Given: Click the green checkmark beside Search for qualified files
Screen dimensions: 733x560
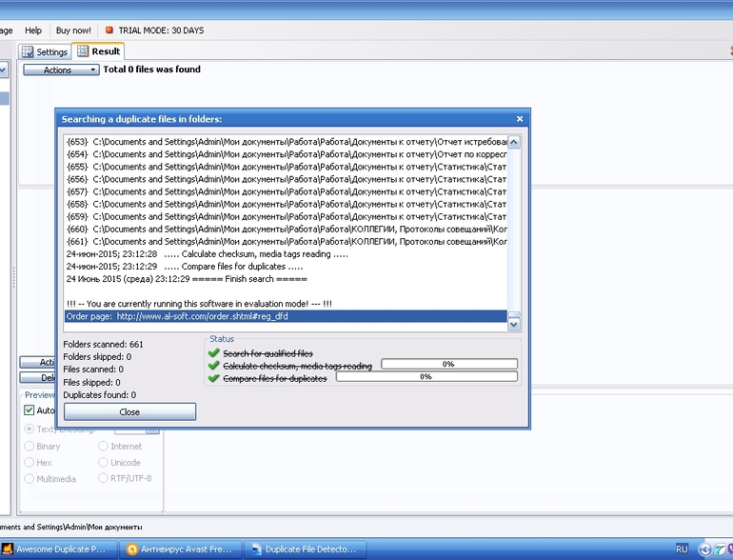Looking at the screenshot, I should pos(214,353).
